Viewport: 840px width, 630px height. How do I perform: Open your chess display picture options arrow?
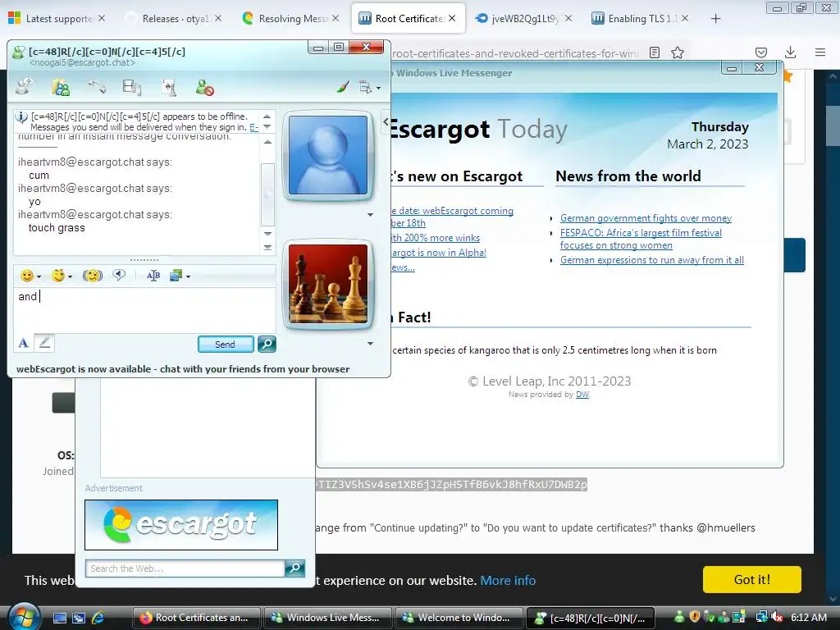(x=370, y=344)
